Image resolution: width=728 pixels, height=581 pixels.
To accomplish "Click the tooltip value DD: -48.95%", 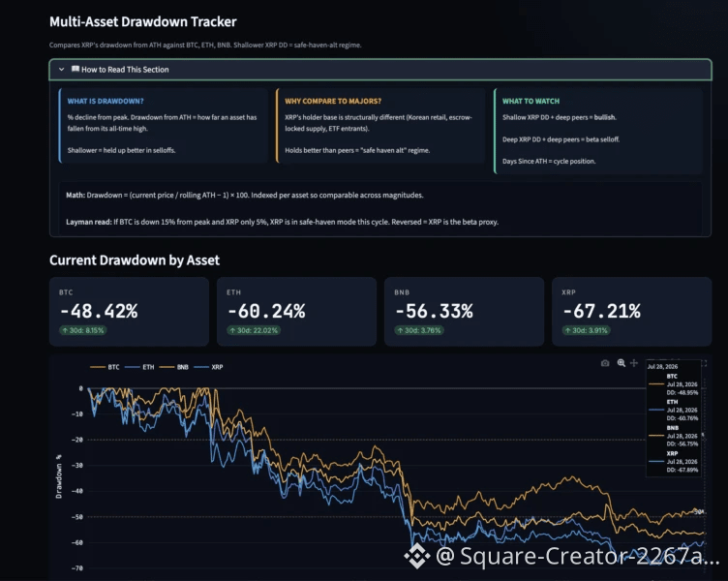I will [682, 392].
